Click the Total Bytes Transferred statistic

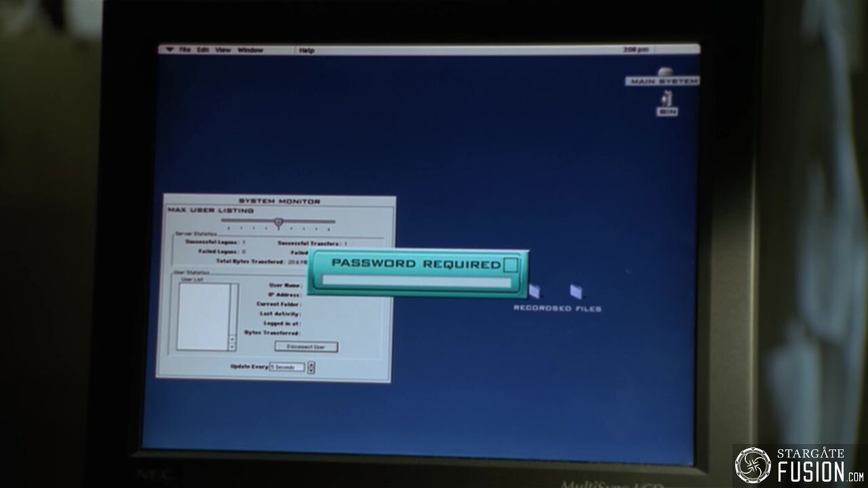click(x=260, y=262)
